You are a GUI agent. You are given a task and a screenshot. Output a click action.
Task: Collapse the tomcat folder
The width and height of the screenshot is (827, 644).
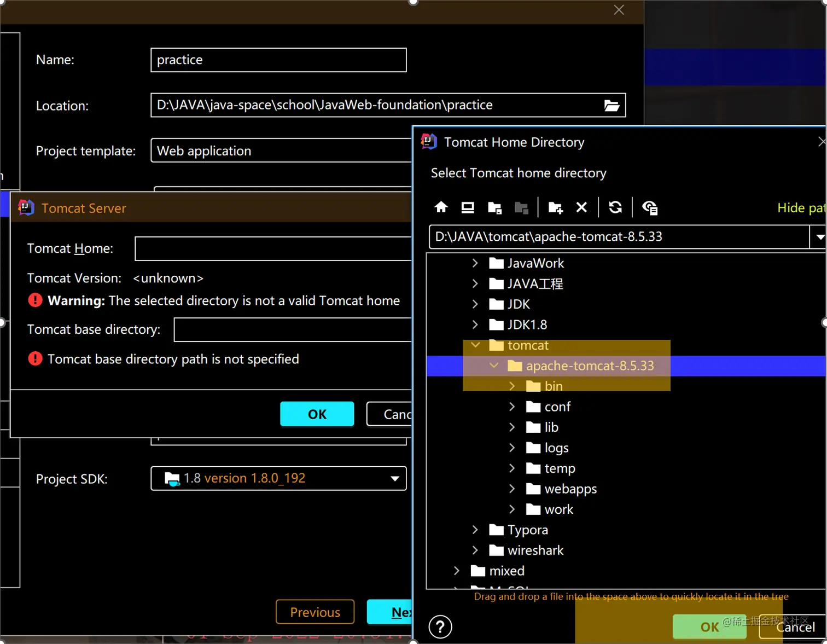click(x=475, y=345)
